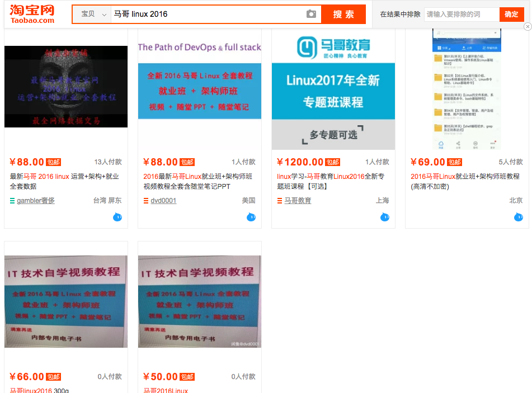Click the ¥88.00 price of gambler奢侈 item
The image size is (532, 393).
click(27, 162)
